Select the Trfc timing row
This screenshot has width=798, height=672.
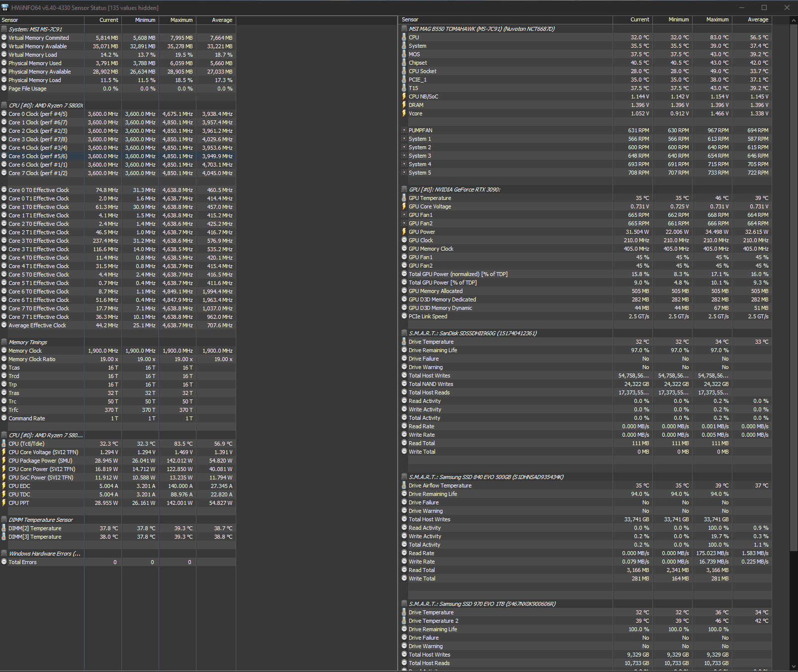tap(118, 410)
